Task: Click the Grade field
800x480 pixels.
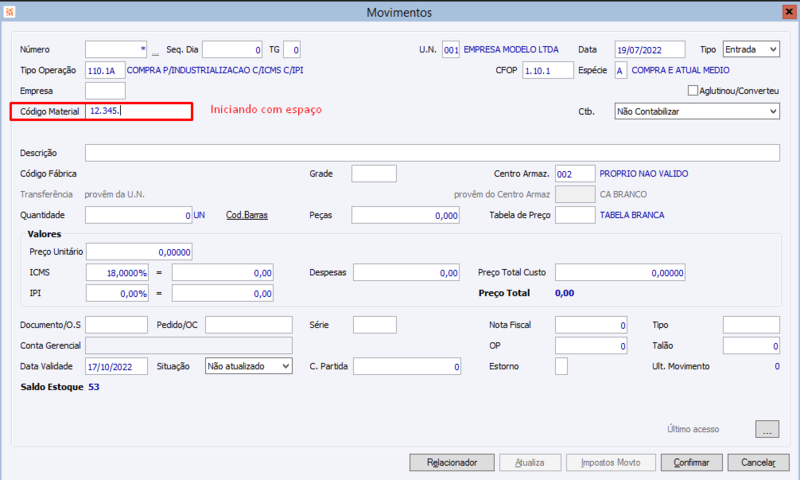Action: [374, 173]
